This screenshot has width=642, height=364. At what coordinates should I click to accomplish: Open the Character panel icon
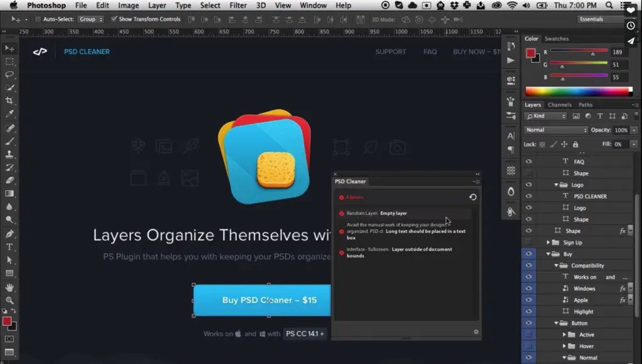(510, 136)
